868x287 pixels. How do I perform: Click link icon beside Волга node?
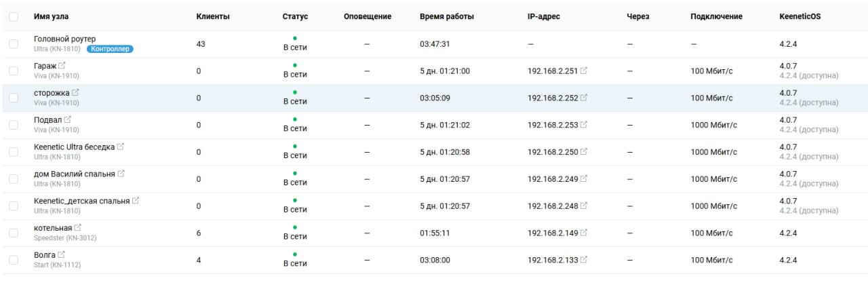62,255
